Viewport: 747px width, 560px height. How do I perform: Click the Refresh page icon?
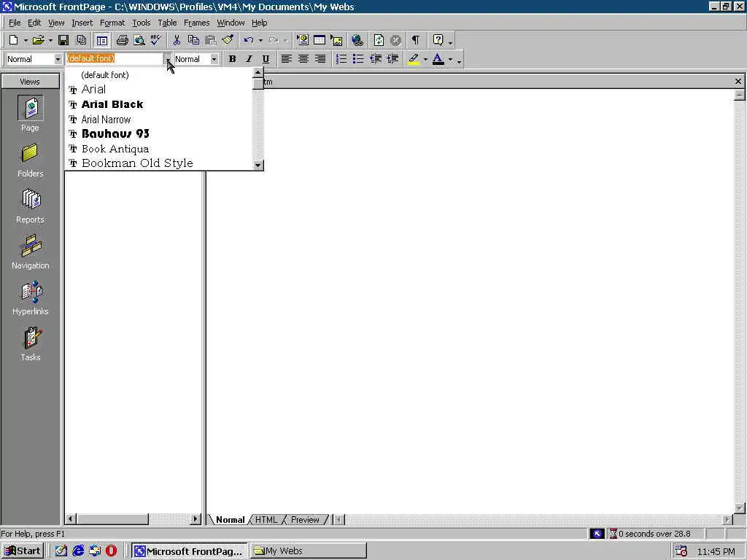(379, 41)
